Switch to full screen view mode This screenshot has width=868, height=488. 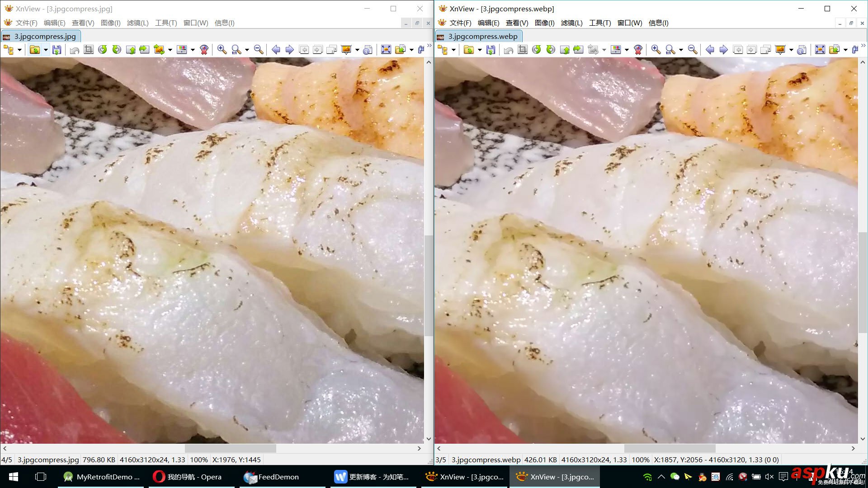click(386, 50)
